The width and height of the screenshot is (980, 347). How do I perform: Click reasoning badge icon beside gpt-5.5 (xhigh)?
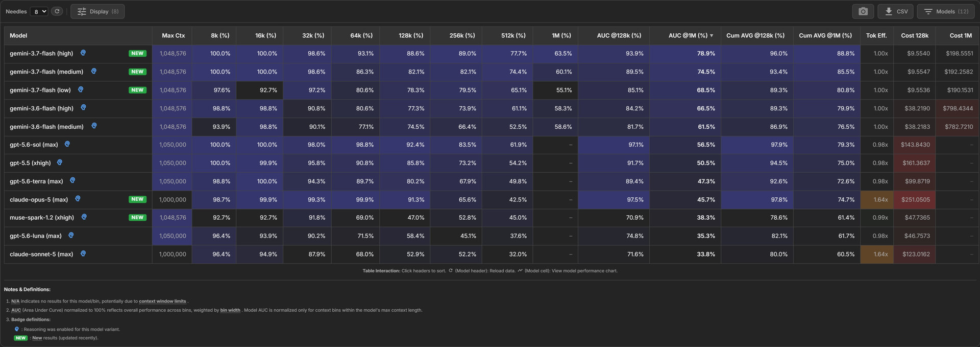60,163
